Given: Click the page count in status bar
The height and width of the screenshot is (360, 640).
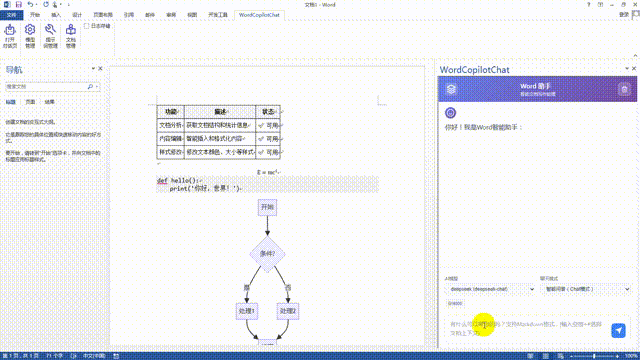Looking at the screenshot, I should (x=21, y=356).
